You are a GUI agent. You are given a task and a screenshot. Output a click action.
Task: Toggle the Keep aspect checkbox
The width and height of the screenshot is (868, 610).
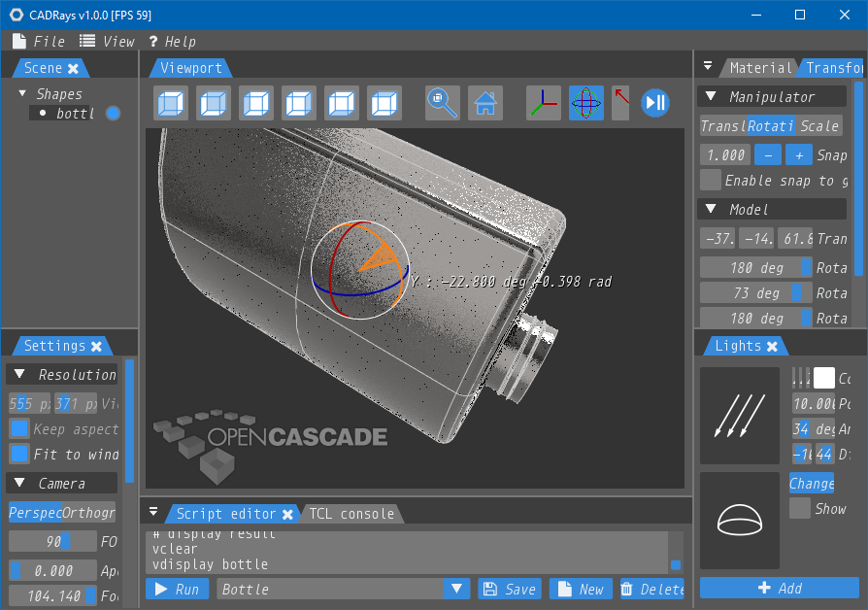pyautogui.click(x=19, y=428)
